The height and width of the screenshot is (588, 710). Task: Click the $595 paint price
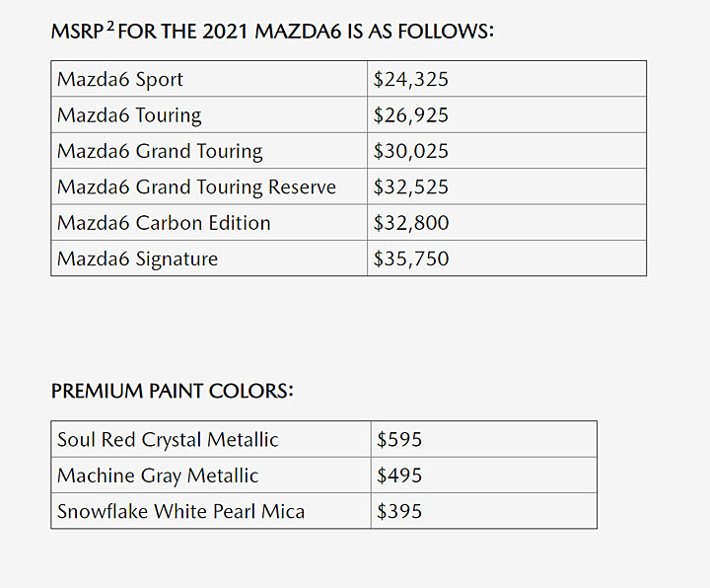tap(399, 439)
